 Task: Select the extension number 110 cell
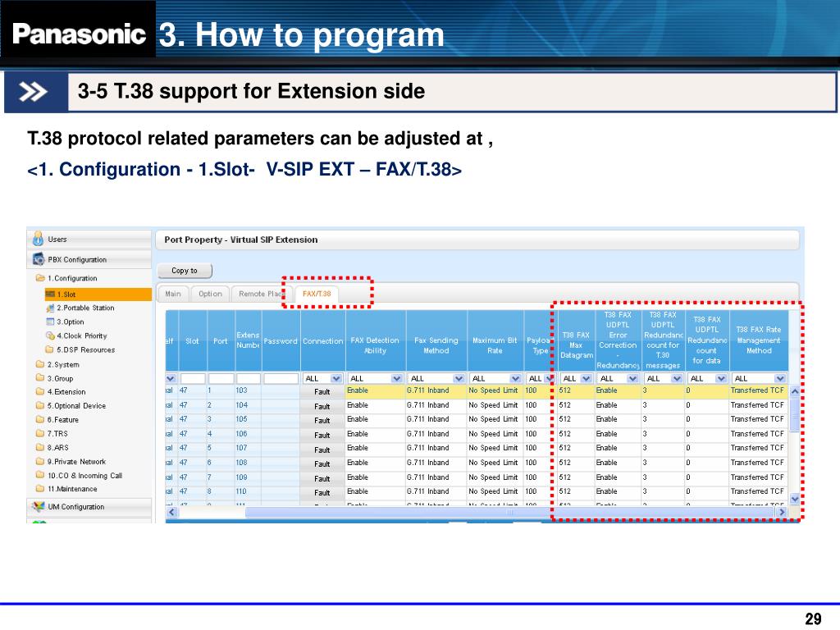coord(248,491)
